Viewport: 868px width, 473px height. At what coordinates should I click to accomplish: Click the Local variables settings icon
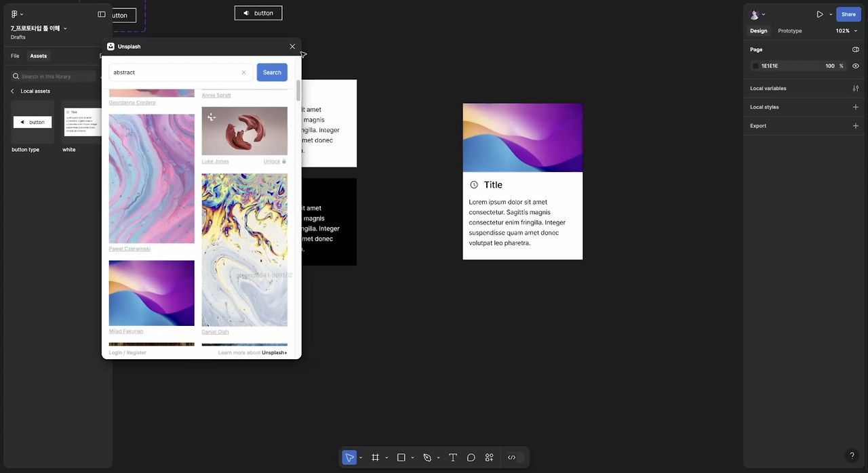(855, 88)
